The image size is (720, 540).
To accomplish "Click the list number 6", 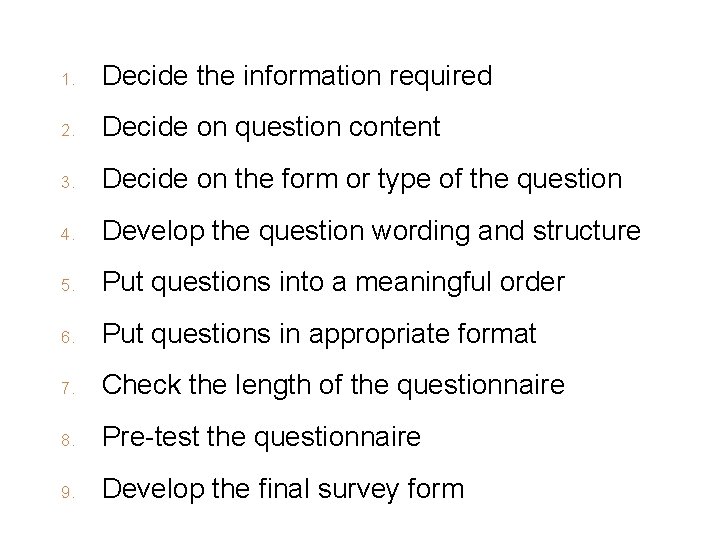I will pyautogui.click(x=68, y=338).
